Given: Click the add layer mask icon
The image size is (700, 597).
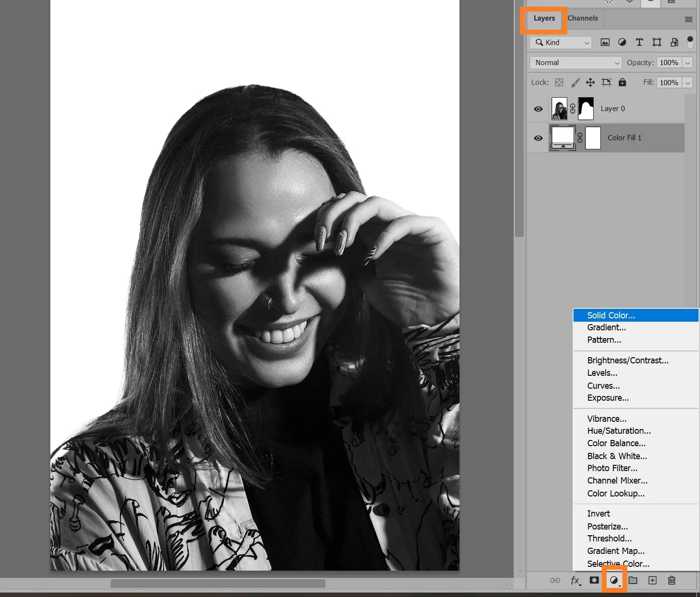Looking at the screenshot, I should (594, 580).
